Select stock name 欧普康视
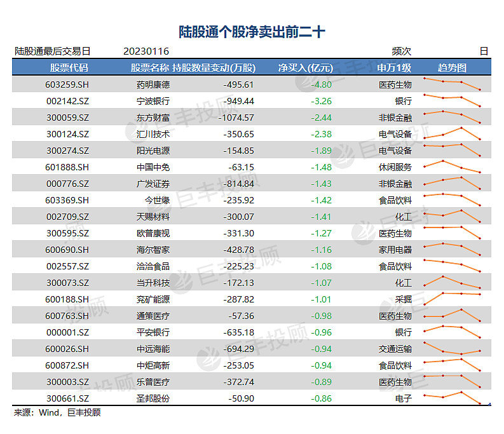This screenshot has width=504, height=434. [153, 233]
